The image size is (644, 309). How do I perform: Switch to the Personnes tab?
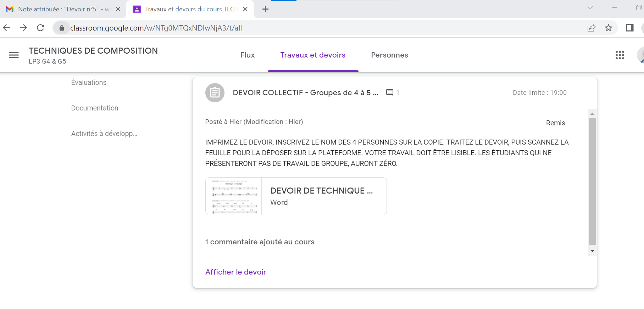pos(389,55)
